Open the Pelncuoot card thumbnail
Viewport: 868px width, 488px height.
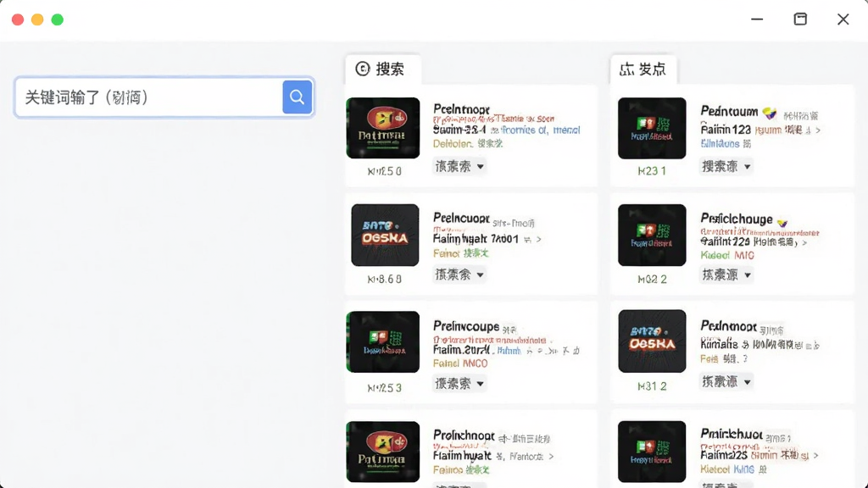pos(385,236)
